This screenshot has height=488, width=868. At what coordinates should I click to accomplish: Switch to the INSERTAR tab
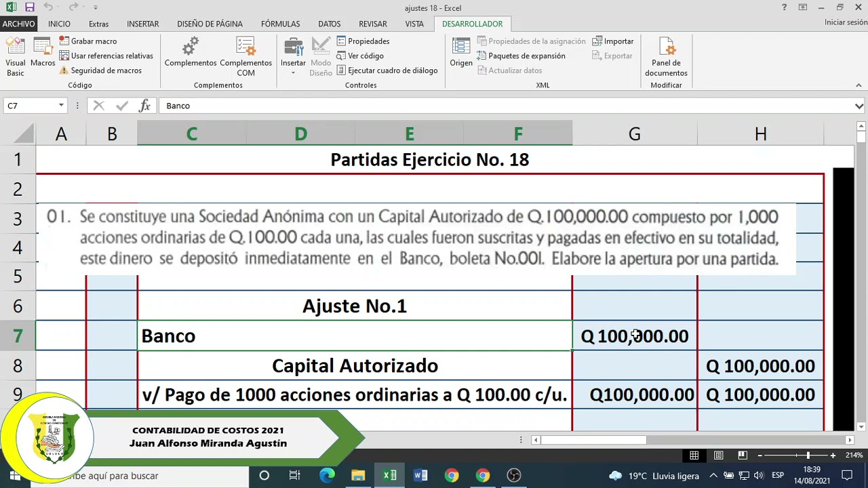143,24
